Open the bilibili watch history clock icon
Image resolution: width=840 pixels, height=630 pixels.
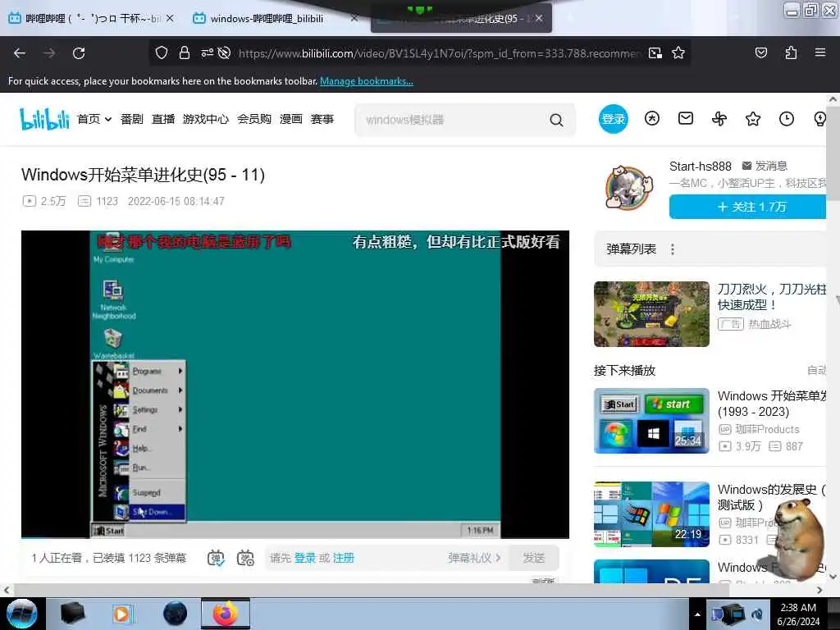tap(787, 118)
